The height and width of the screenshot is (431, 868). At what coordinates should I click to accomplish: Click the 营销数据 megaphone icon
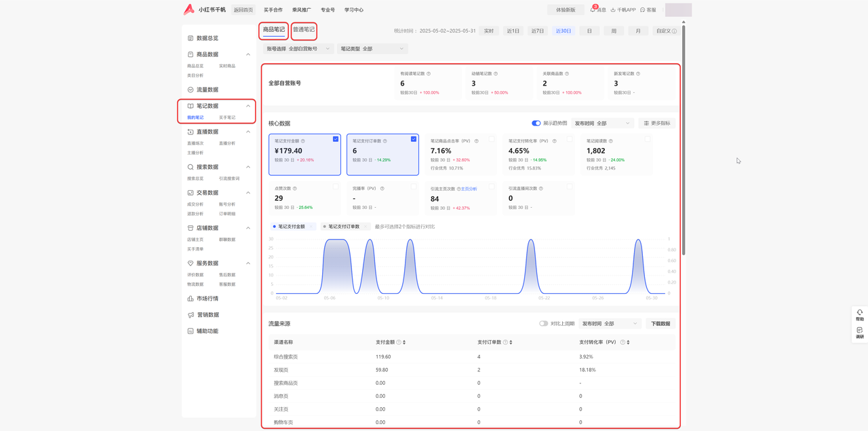tap(191, 315)
